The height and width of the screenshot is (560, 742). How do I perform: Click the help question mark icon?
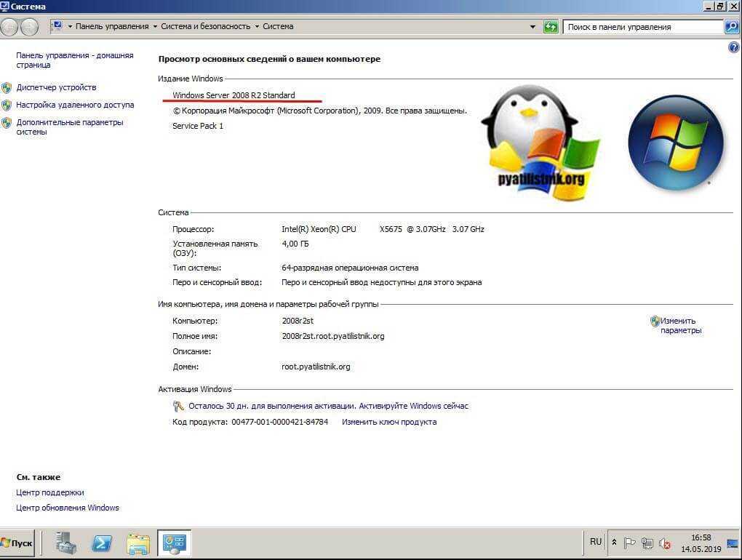733,47
